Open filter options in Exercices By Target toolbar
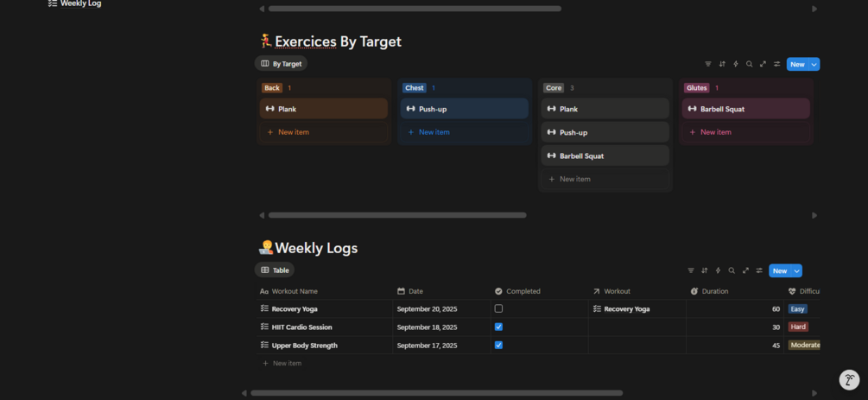Viewport: 868px width, 400px height. (x=708, y=64)
